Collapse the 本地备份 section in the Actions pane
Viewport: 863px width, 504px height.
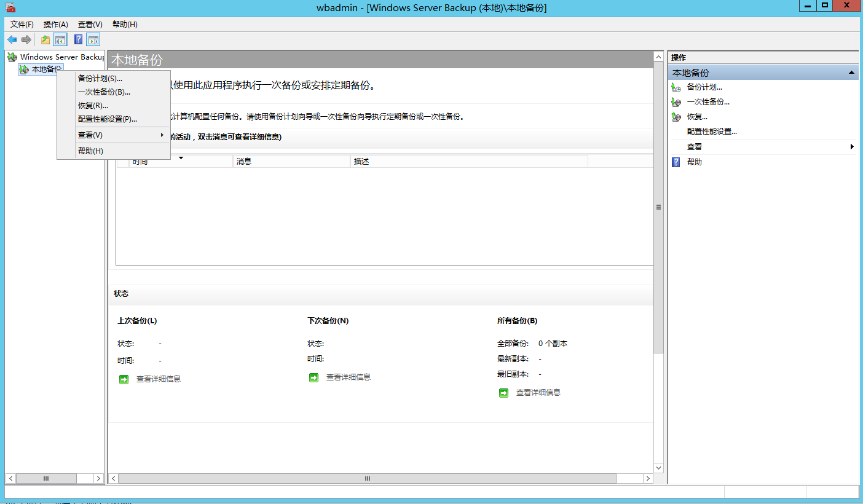coord(852,73)
